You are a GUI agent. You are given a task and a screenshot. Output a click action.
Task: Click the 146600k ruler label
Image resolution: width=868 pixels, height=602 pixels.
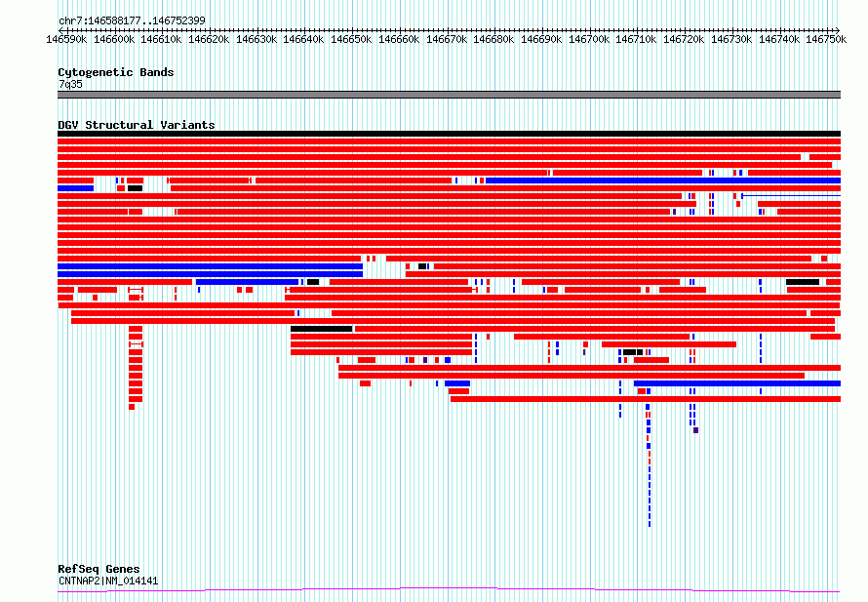click(x=114, y=39)
